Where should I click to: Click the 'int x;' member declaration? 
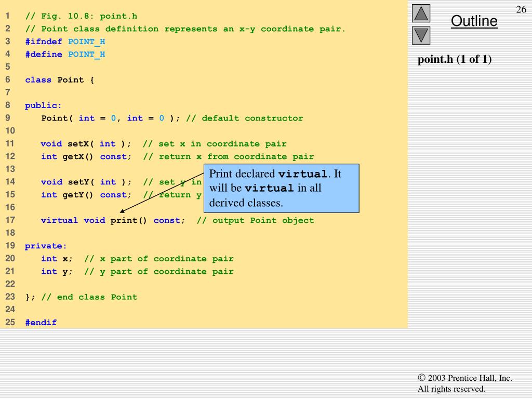point(57,259)
